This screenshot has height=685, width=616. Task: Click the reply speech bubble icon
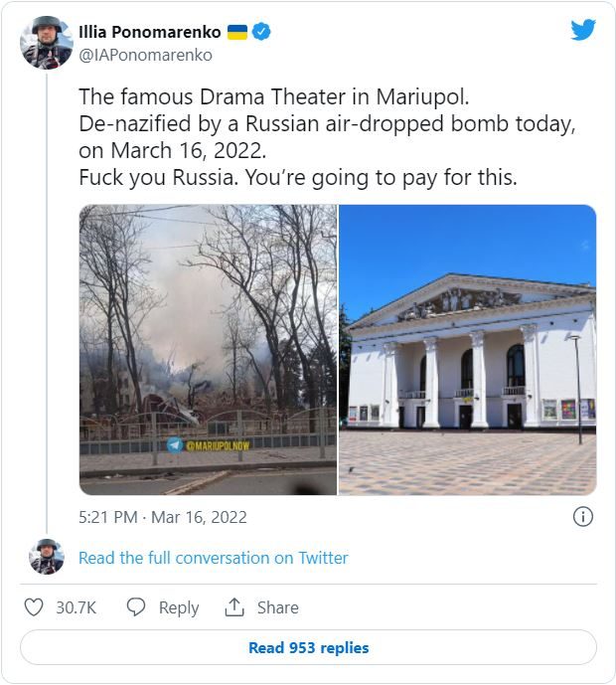(x=137, y=607)
